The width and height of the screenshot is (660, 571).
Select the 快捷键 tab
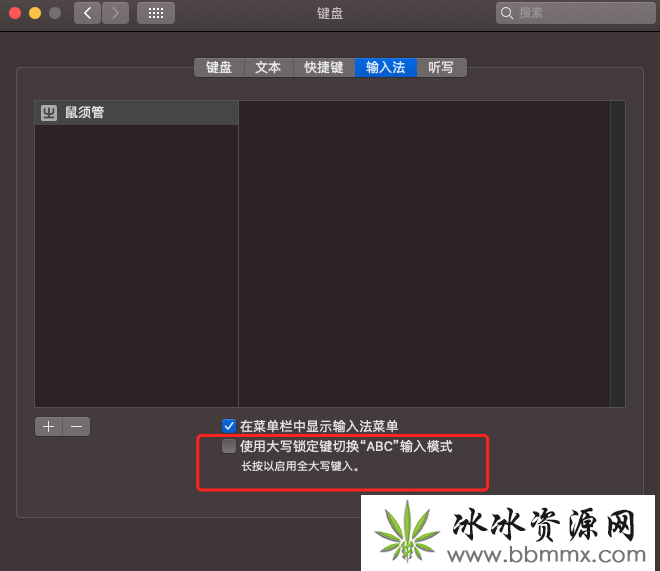coord(324,67)
